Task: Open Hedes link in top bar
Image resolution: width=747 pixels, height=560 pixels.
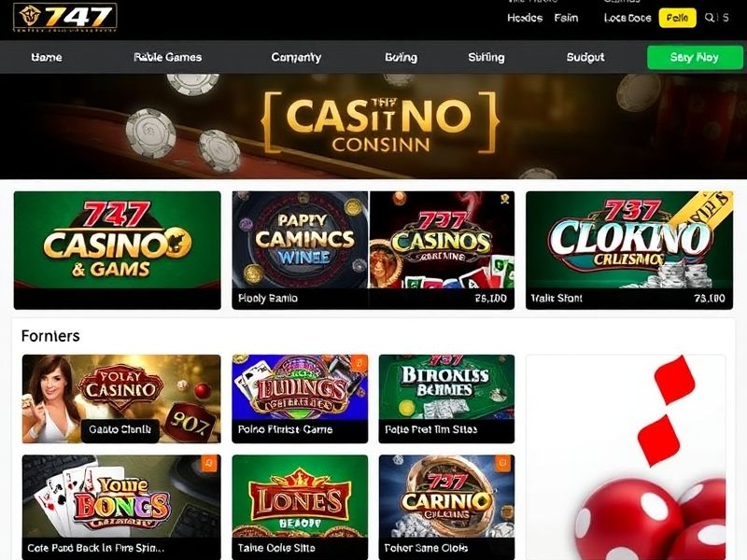Action: click(525, 18)
